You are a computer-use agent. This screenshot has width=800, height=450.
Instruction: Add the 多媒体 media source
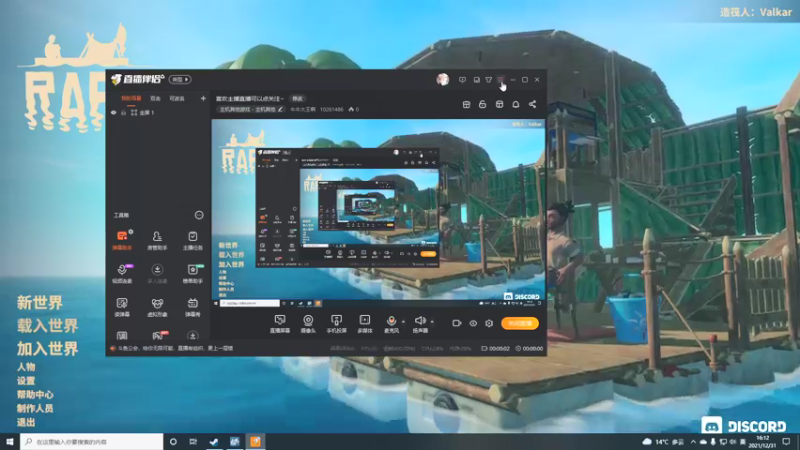[x=364, y=323]
